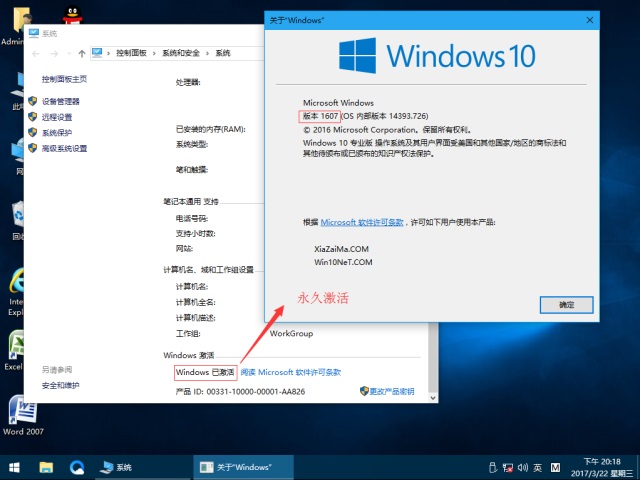640x480 pixels.
Task: Open 远程设置 from the sidebar
Action: [x=57, y=117]
